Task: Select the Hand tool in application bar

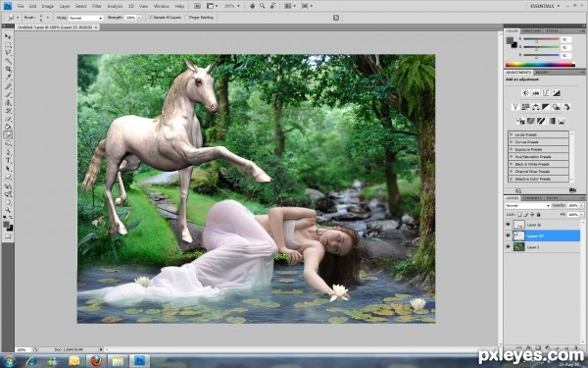Action: 253,6
